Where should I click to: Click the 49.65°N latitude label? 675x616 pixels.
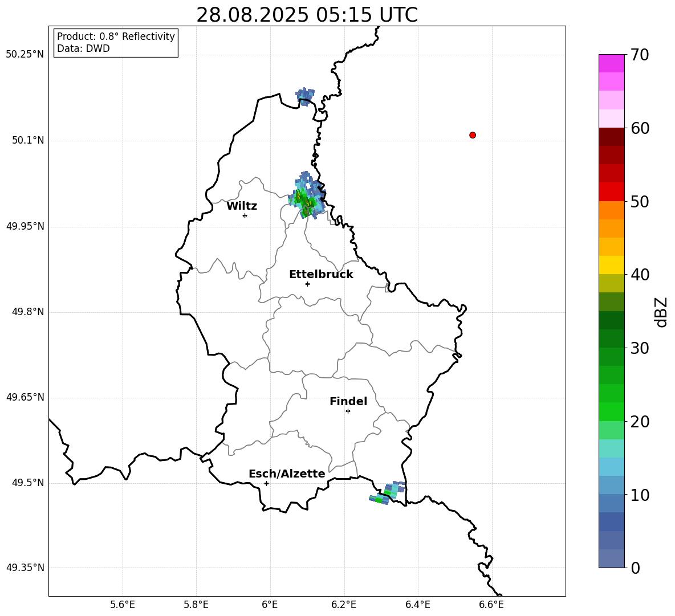(x=25, y=397)
